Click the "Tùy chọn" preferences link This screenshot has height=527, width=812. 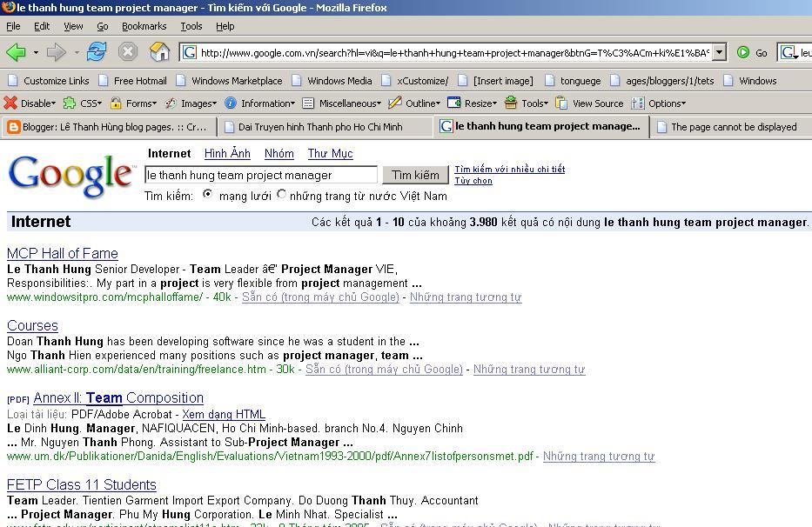click(x=473, y=181)
